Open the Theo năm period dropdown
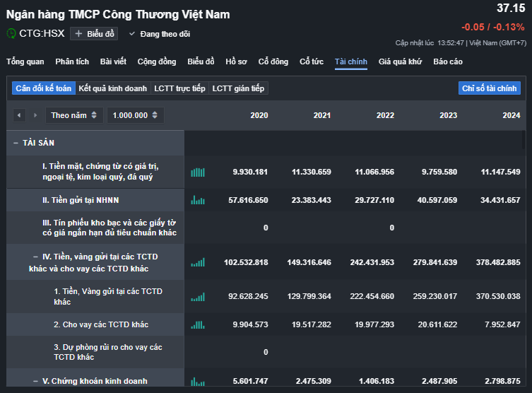Viewport: 532px width, 393px height. pyautogui.click(x=74, y=115)
